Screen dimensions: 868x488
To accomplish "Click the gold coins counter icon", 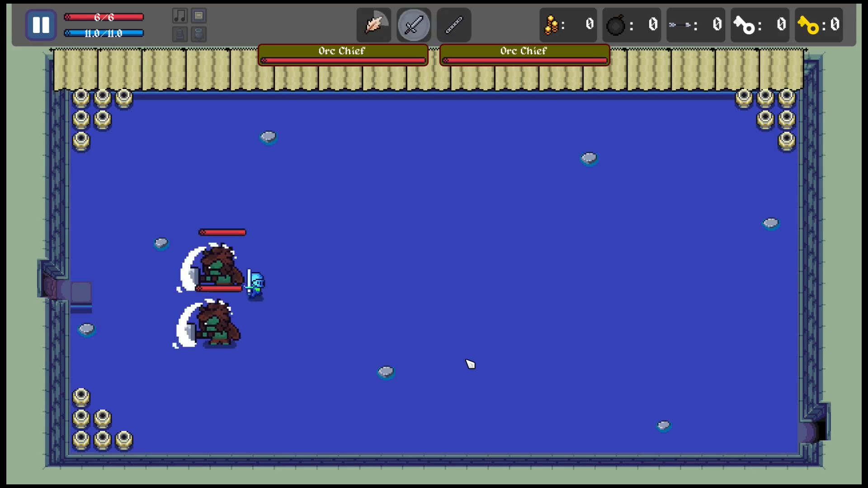I will [551, 25].
